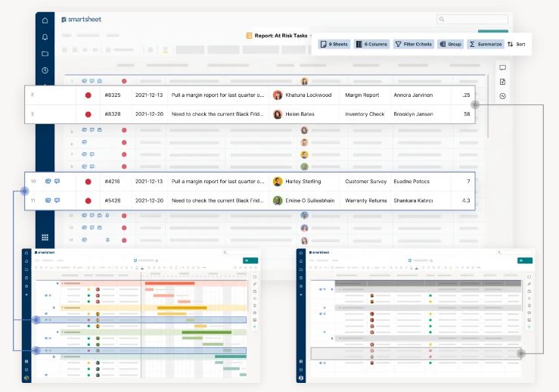Open the 6 Columns selector
This screenshot has height=392, width=559.
[x=372, y=44]
